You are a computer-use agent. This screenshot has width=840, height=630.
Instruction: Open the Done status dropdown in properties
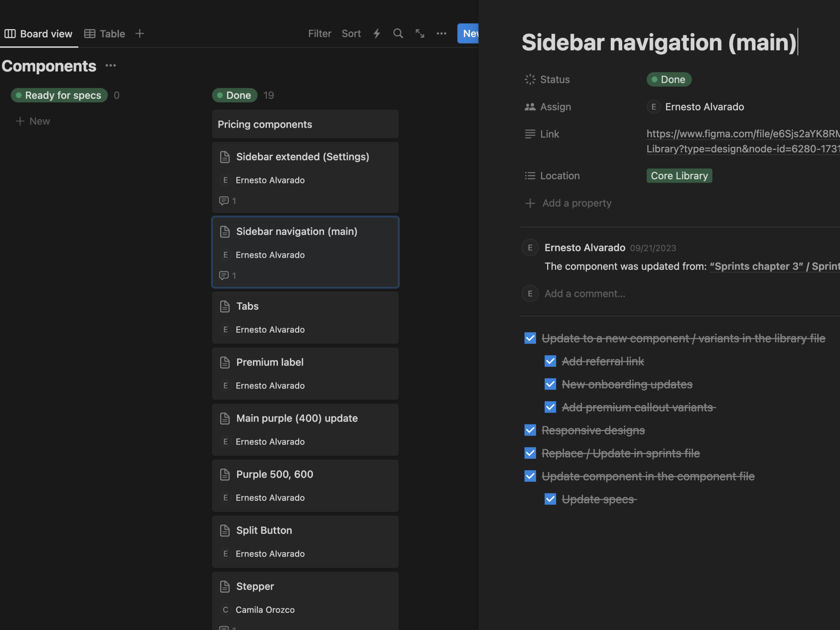(669, 80)
